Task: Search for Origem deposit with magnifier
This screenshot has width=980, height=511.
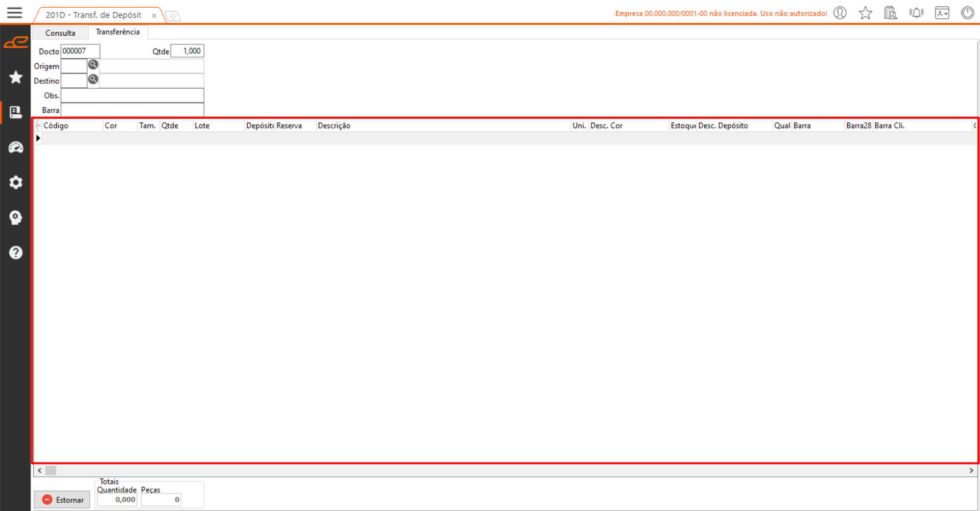Action: tap(93, 65)
